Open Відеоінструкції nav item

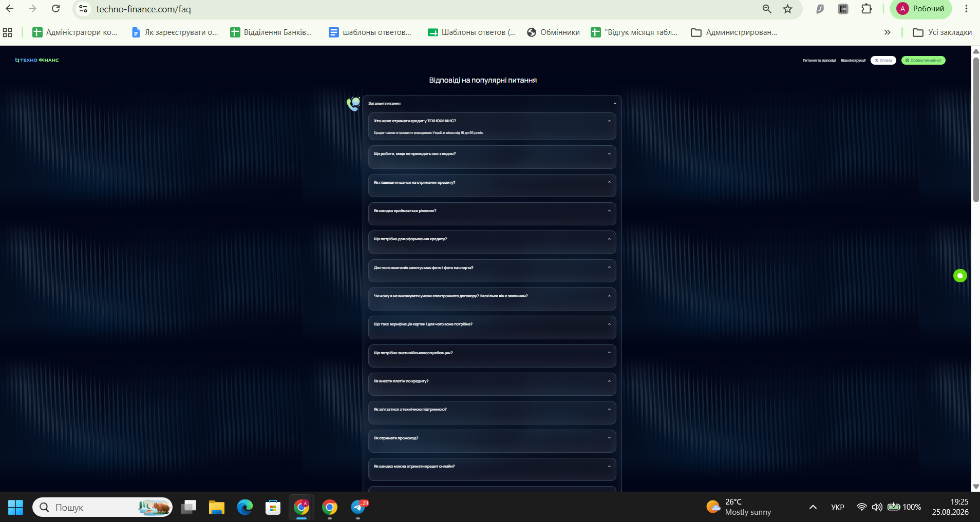[853, 61]
